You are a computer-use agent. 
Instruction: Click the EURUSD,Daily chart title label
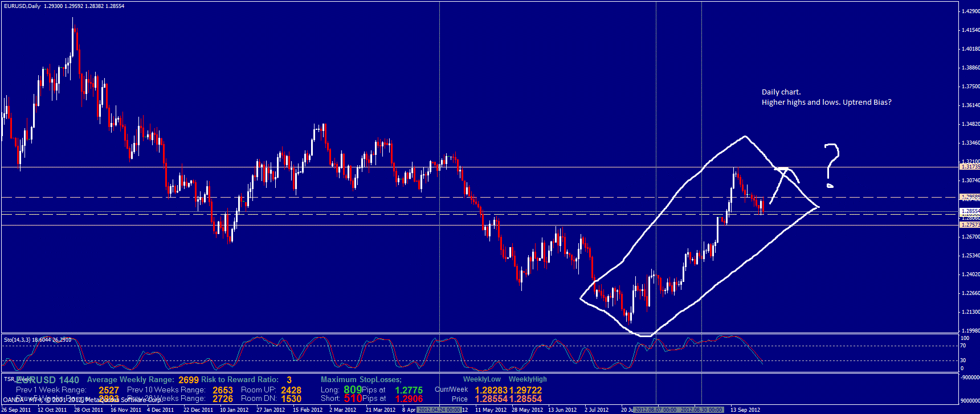click(22, 6)
